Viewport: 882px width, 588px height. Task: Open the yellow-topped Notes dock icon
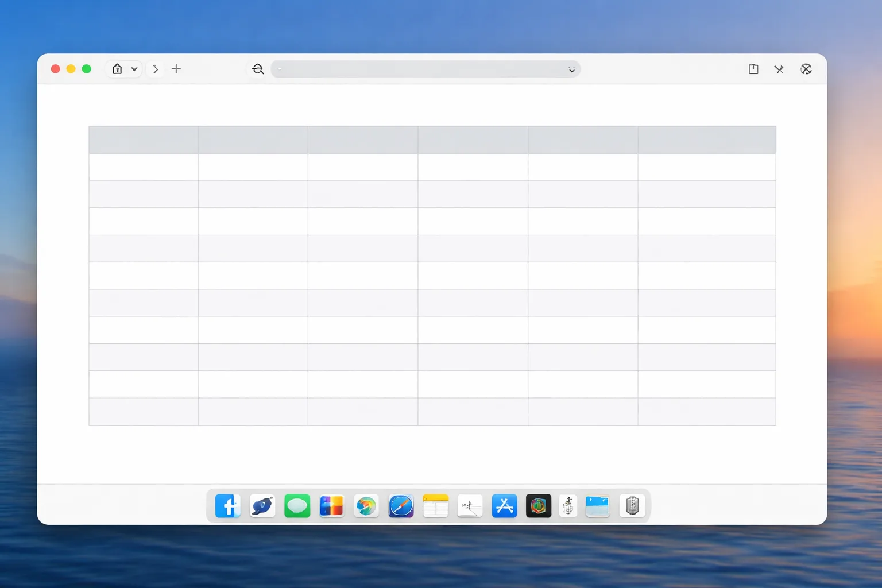[435, 506]
